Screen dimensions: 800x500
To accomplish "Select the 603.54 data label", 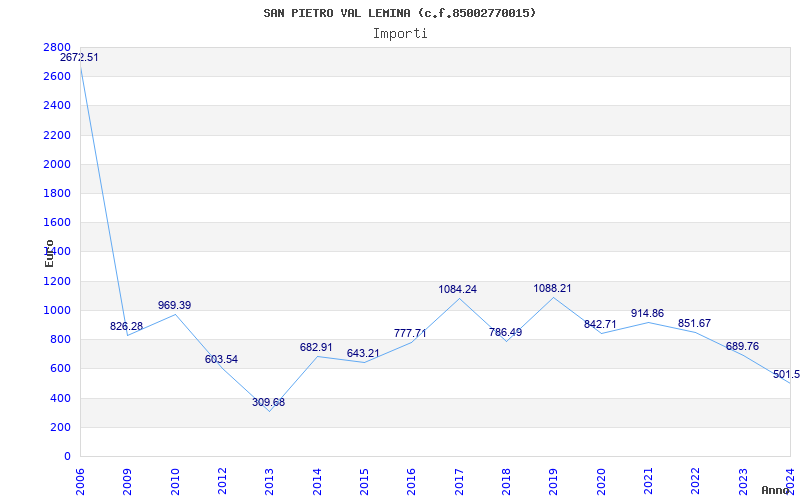I will [221, 359].
